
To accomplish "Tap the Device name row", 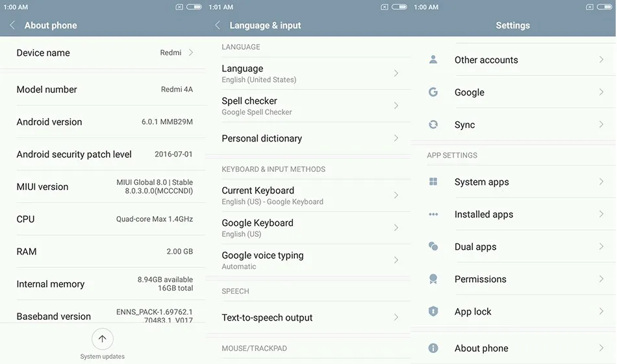I will point(103,53).
